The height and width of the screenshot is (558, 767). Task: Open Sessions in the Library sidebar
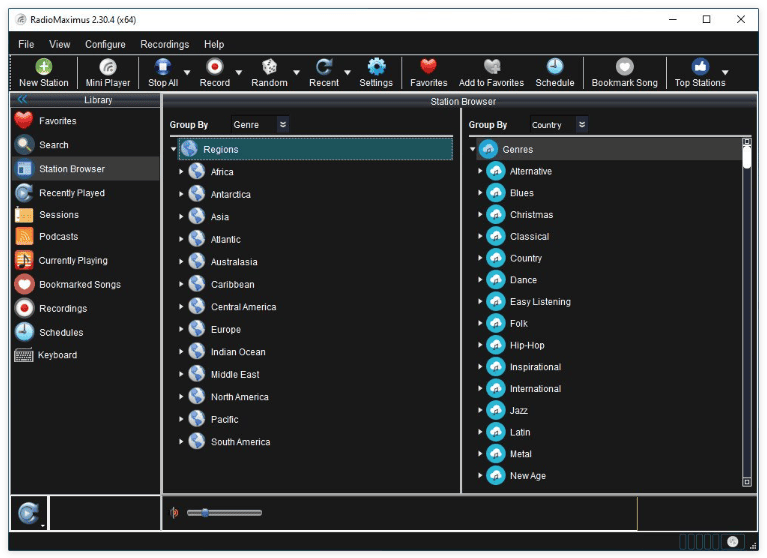pyautogui.click(x=86, y=215)
